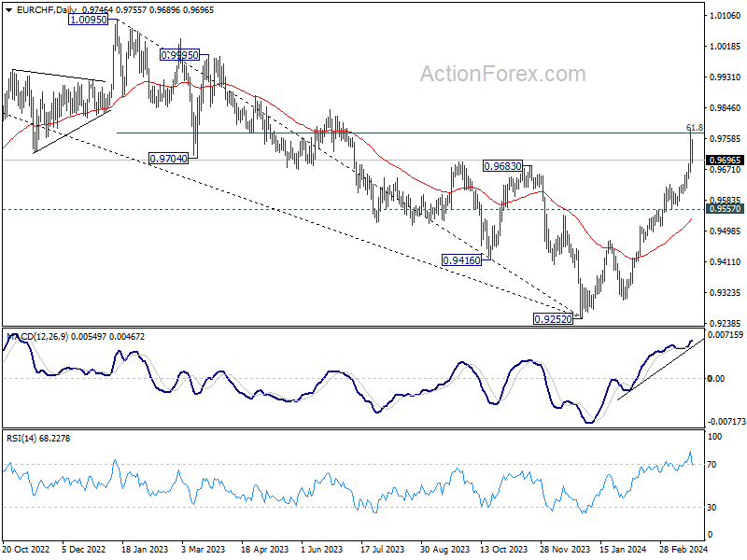The image size is (747, 560).
Task: Click the 1.01060 top value on price axis
Action: pos(726,15)
